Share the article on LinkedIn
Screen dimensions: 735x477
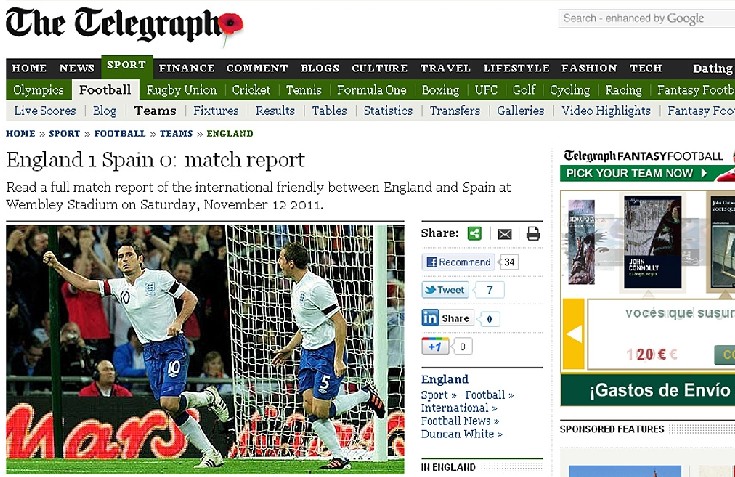pyautogui.click(x=447, y=318)
